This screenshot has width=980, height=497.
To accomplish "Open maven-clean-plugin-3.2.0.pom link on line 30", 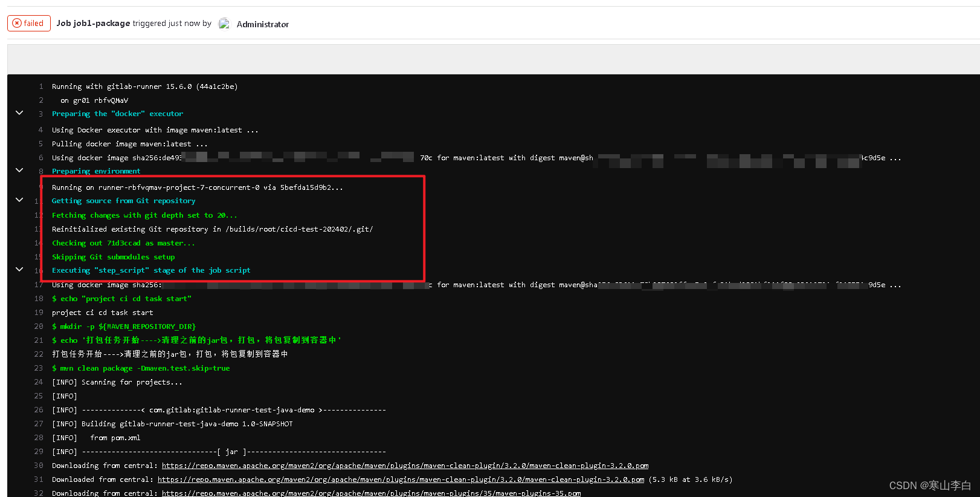I will (x=405, y=466).
